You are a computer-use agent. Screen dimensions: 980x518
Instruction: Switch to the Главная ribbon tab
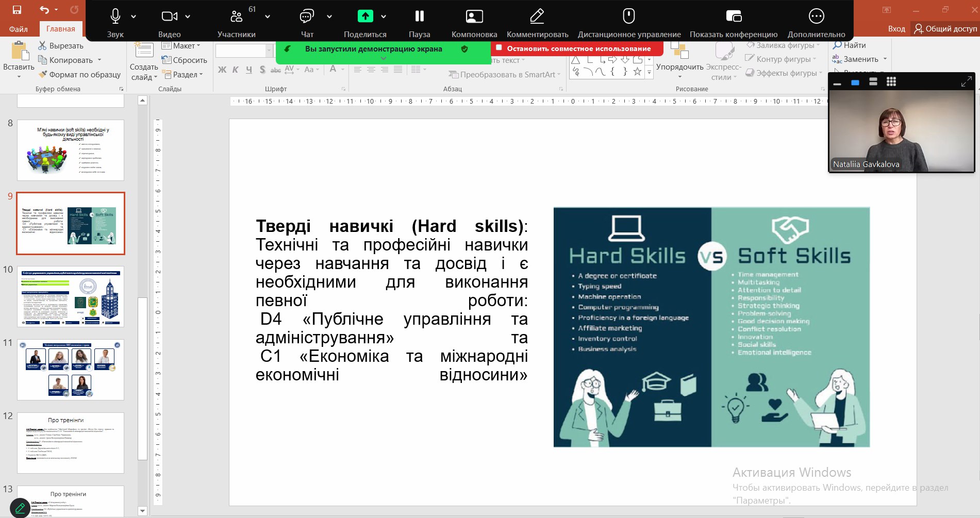click(x=60, y=29)
